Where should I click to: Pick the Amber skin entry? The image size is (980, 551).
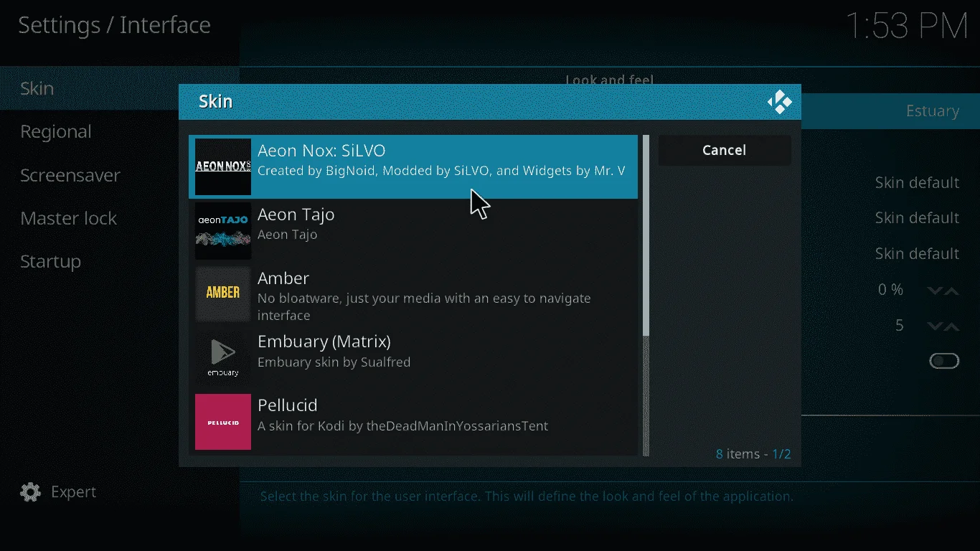click(x=413, y=294)
